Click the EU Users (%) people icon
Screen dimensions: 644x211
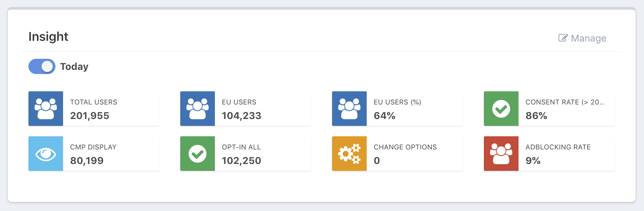coord(349,109)
